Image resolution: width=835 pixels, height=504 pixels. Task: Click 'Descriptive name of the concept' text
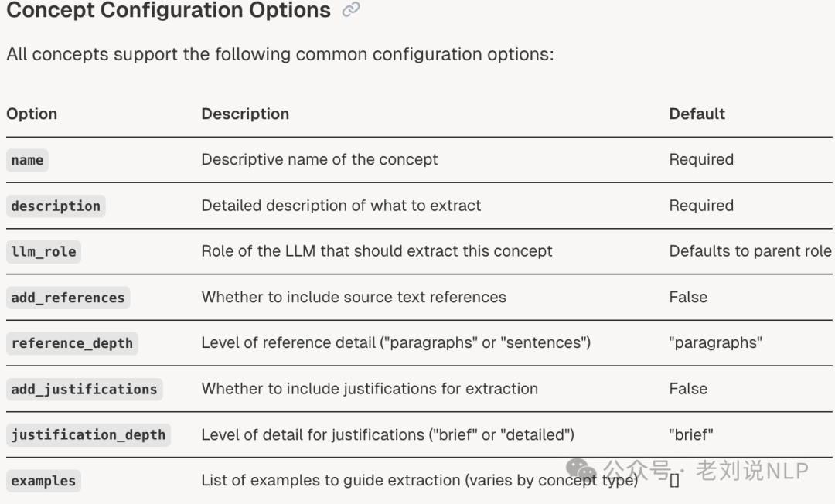319,160
